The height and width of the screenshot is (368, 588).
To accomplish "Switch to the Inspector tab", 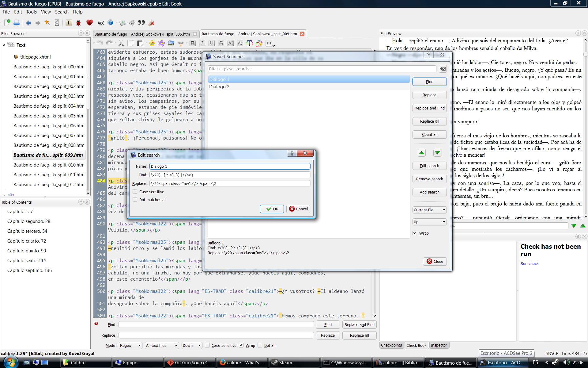I will tap(439, 345).
